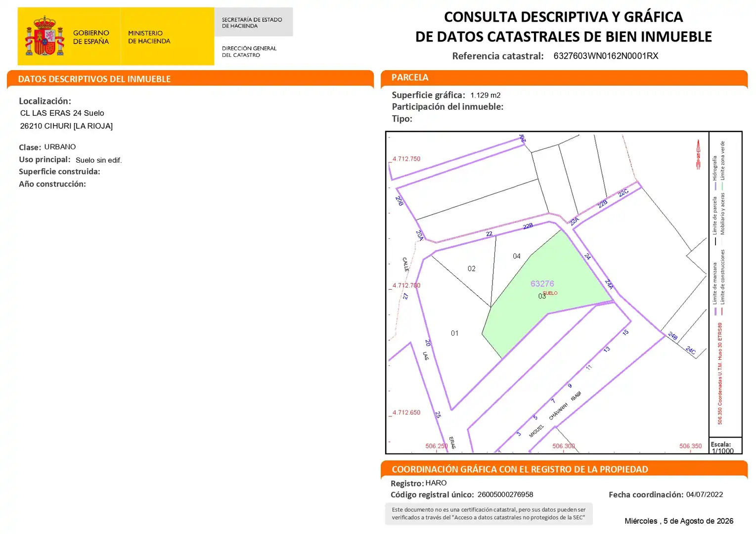Click Coordenadas U.T.M. Huso 30 ETRS89 text
This screenshot has width=756, height=534.
pyautogui.click(x=720, y=373)
